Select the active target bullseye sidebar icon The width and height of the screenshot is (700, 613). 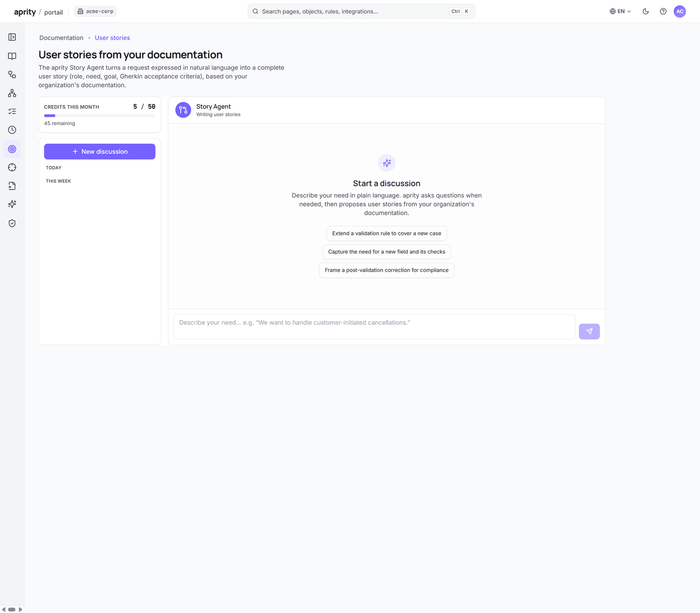coord(12,149)
